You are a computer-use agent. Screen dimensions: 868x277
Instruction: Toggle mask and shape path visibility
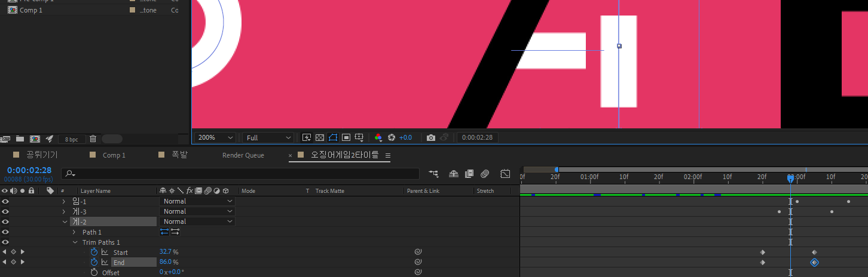coord(333,137)
